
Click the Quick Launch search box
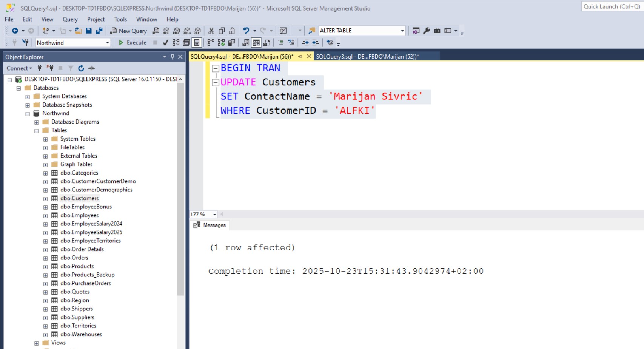612,6
